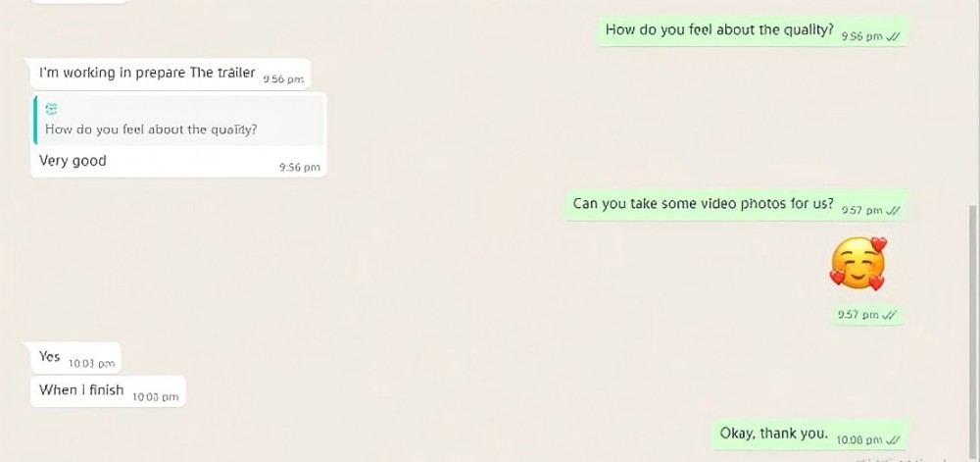The image size is (980, 462).
Task: Select the 'Yes' message bubble
Action: [x=75, y=358]
